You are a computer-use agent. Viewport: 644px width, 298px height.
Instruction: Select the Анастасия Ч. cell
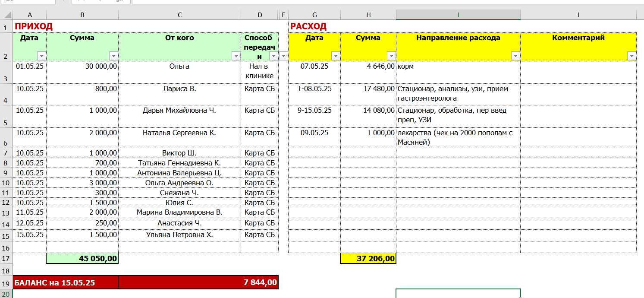click(x=179, y=223)
